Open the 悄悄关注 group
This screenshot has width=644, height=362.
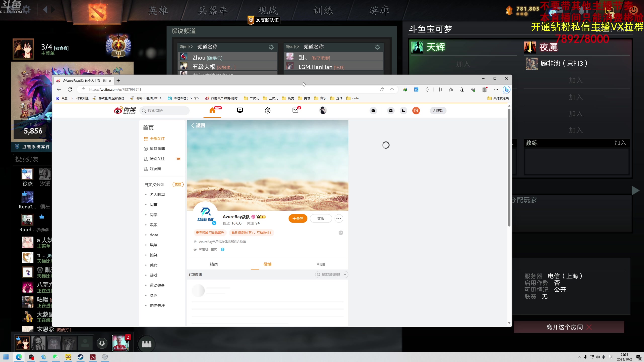157,305
